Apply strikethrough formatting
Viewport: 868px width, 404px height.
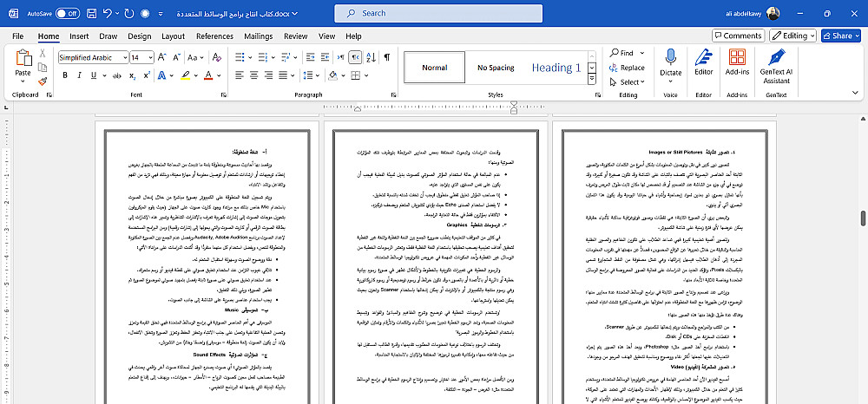[x=117, y=75]
